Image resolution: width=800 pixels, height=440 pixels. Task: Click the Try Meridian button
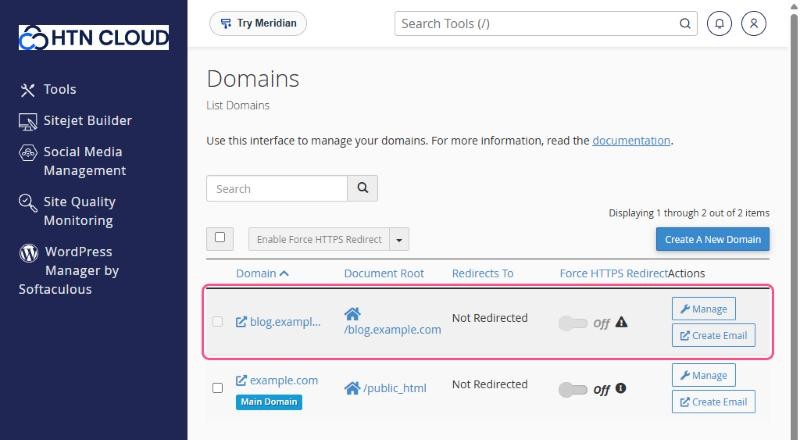pos(258,23)
